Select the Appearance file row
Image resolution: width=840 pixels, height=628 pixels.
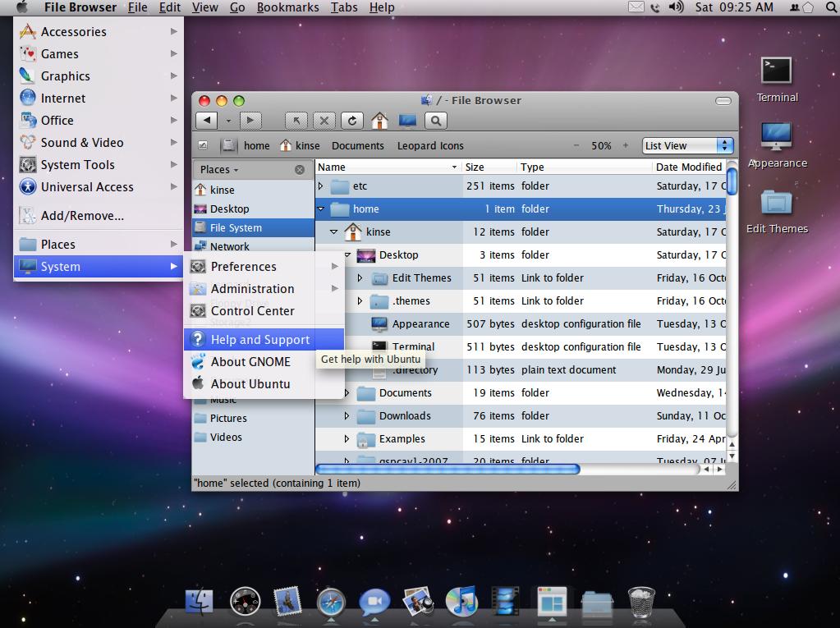click(521, 324)
